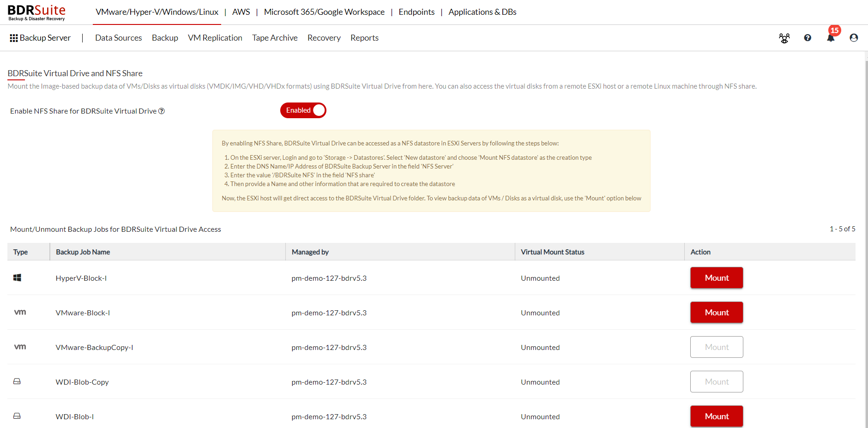Open the help question mark icon in header

pos(808,38)
